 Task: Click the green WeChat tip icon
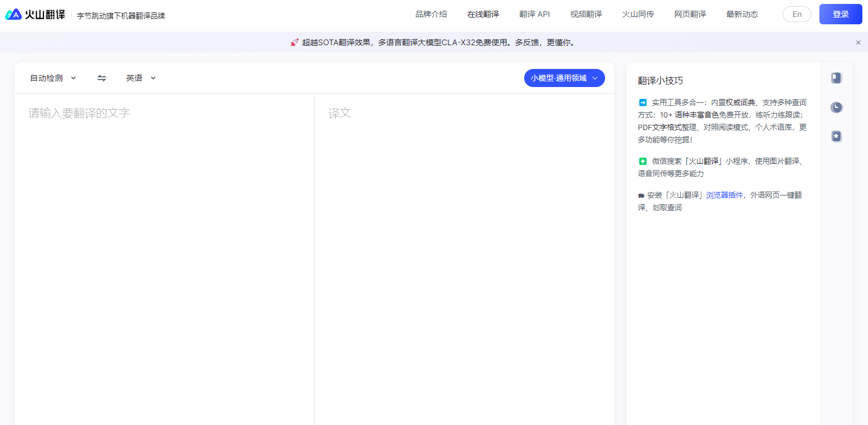click(642, 161)
